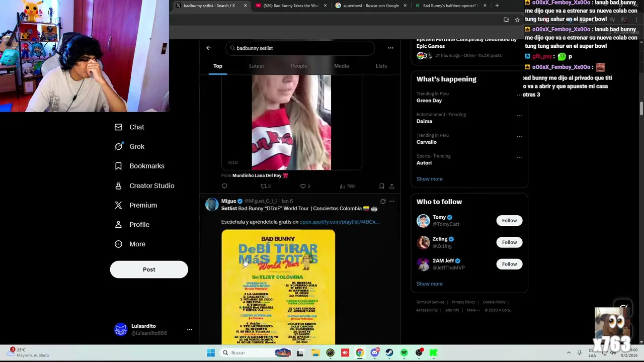
Task: Bookmark the video post
Action: coord(381,186)
